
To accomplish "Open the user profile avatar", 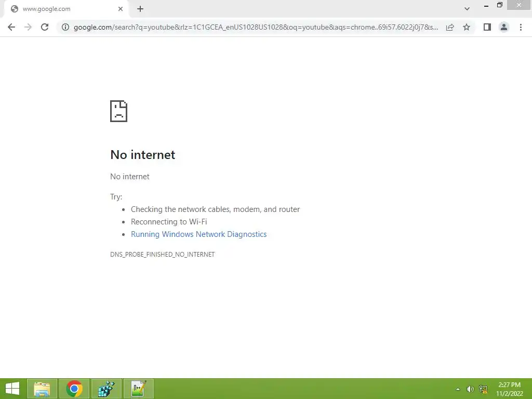I will [x=504, y=27].
